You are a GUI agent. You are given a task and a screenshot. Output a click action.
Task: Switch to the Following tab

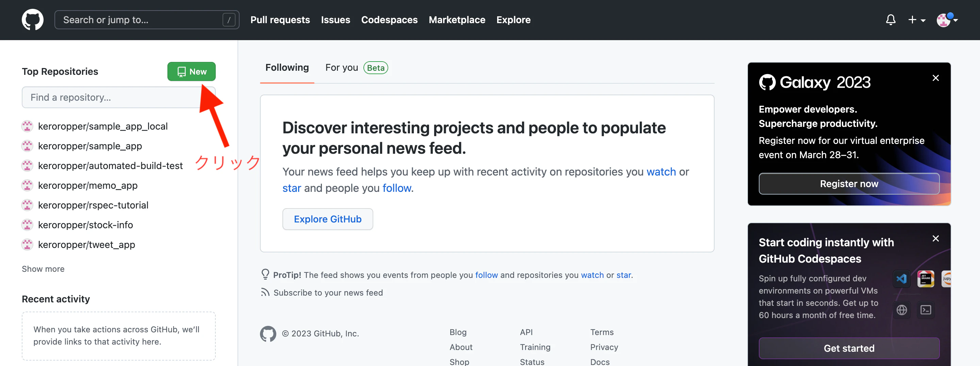coord(287,68)
